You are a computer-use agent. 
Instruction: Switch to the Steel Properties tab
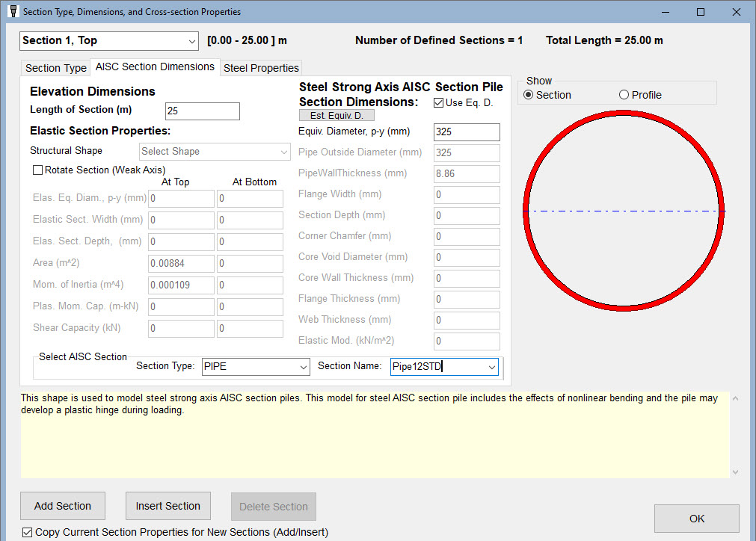261,68
